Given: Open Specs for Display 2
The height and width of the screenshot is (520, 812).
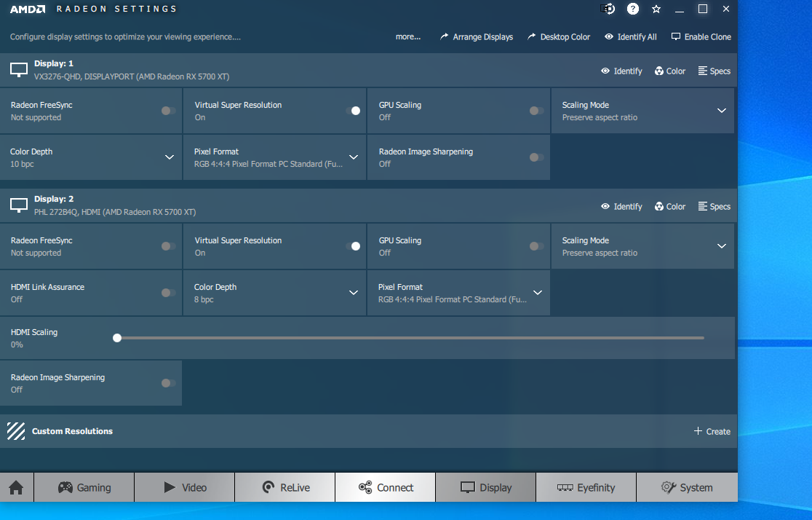Looking at the screenshot, I should [x=714, y=206].
